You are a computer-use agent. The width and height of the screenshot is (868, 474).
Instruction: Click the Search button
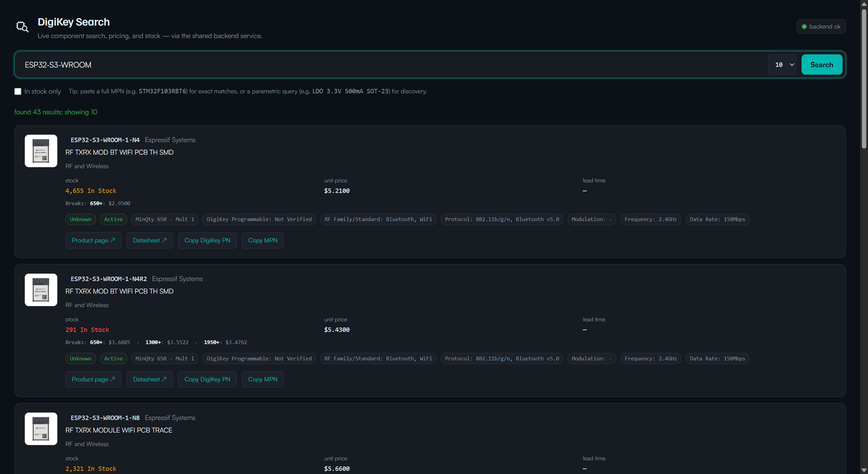821,65
